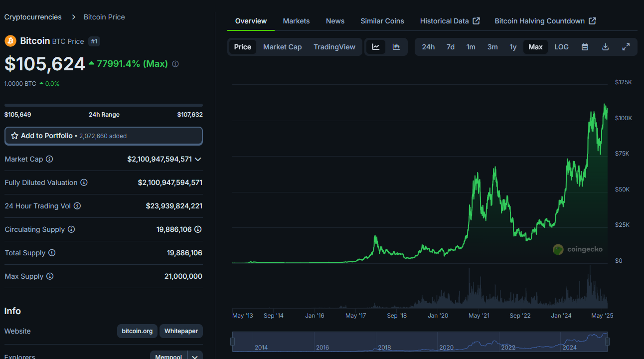Screen dimensions: 644x359
Task: Expand the Market Cap value chevron
Action: pos(198,159)
